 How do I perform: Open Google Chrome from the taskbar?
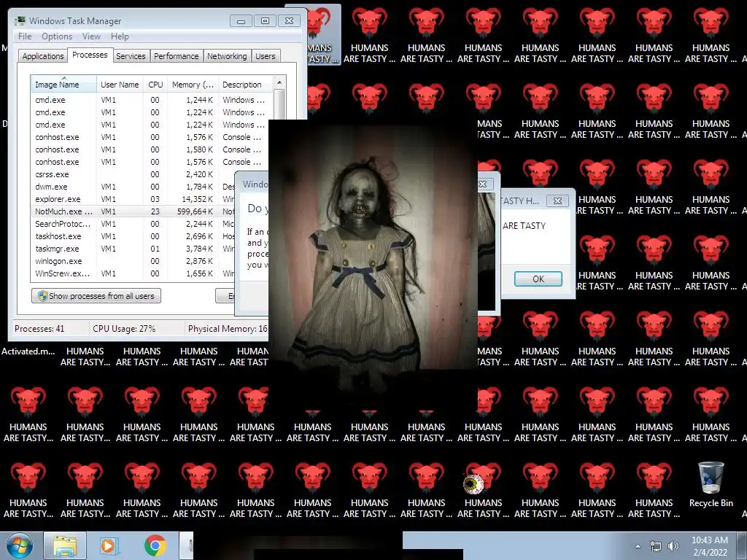click(x=155, y=545)
